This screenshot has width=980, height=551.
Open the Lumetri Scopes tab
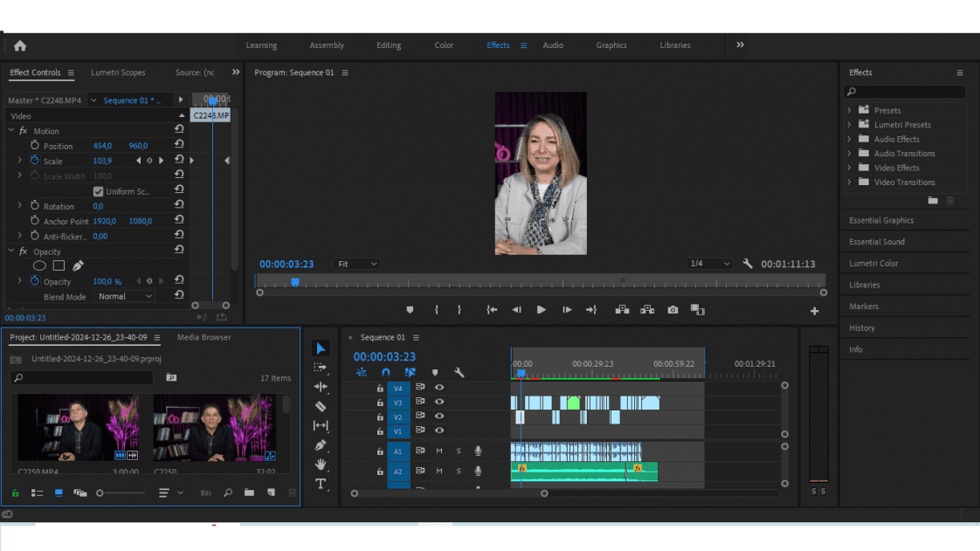tap(118, 72)
